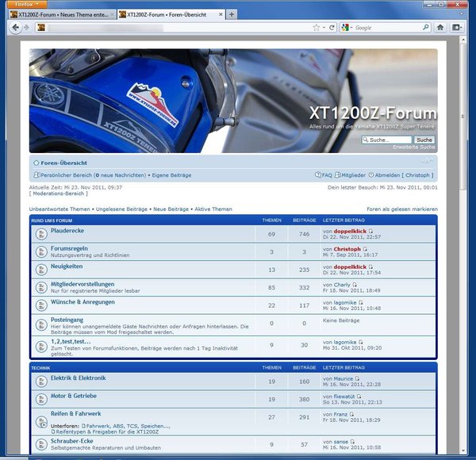Click 'Foren als gelesen markieren' link
The image size is (476, 460).
pos(401,209)
